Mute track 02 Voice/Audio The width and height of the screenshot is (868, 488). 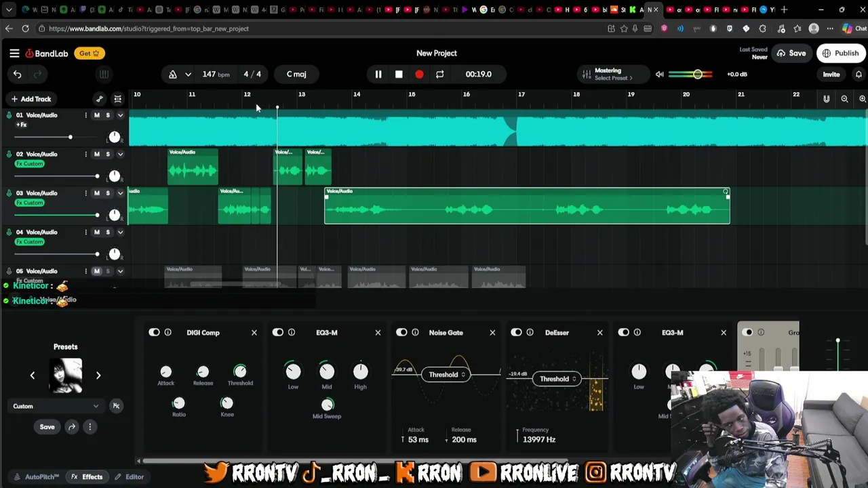(x=96, y=154)
